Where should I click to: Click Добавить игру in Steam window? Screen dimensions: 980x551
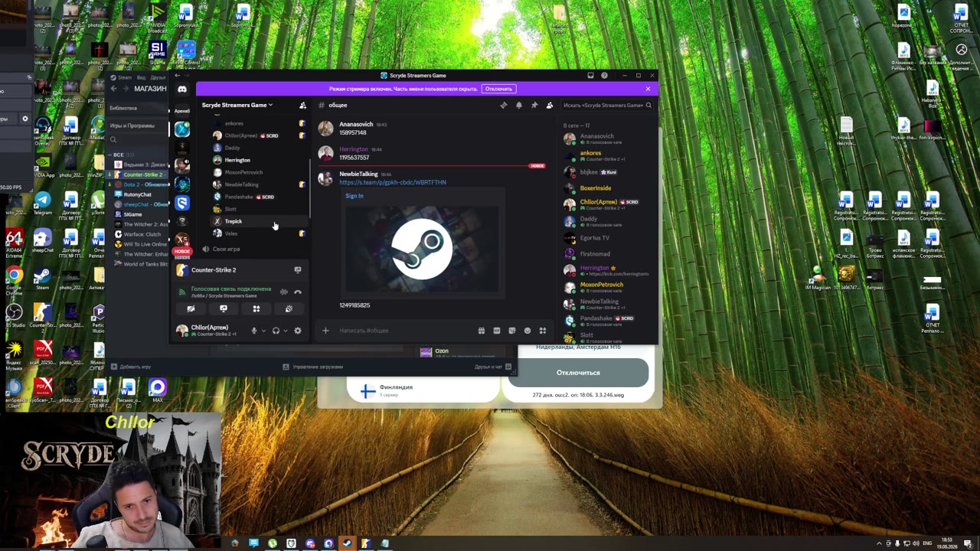click(131, 367)
